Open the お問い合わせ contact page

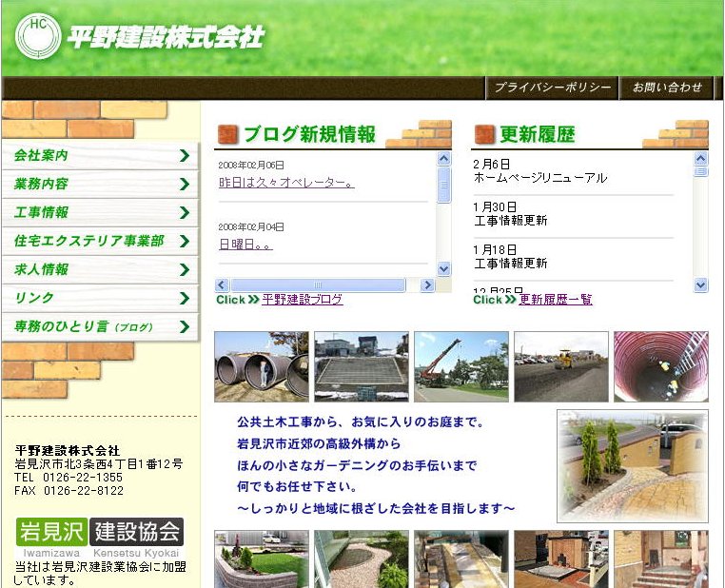point(667,88)
